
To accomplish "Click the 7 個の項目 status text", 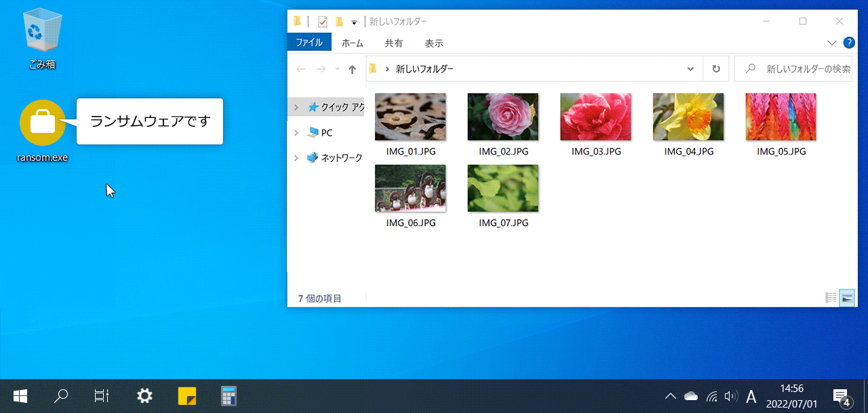I will click(319, 298).
